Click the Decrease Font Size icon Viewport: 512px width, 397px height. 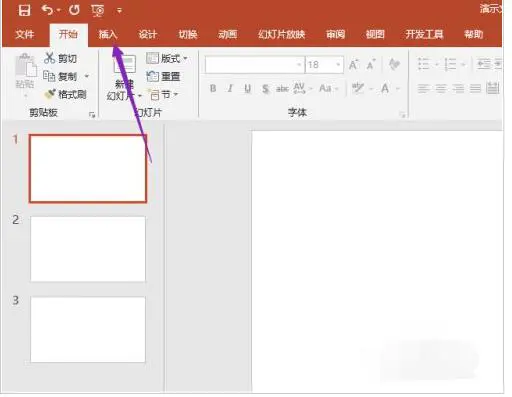point(371,64)
